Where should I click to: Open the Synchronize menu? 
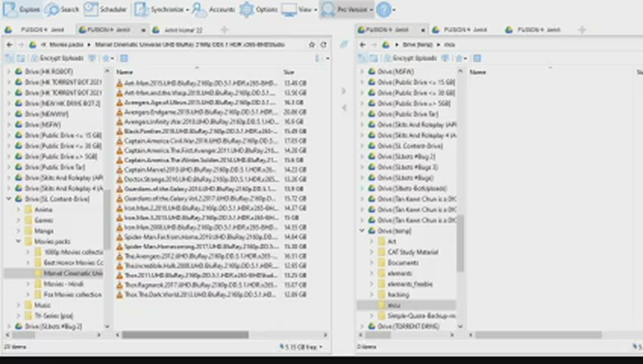click(162, 9)
